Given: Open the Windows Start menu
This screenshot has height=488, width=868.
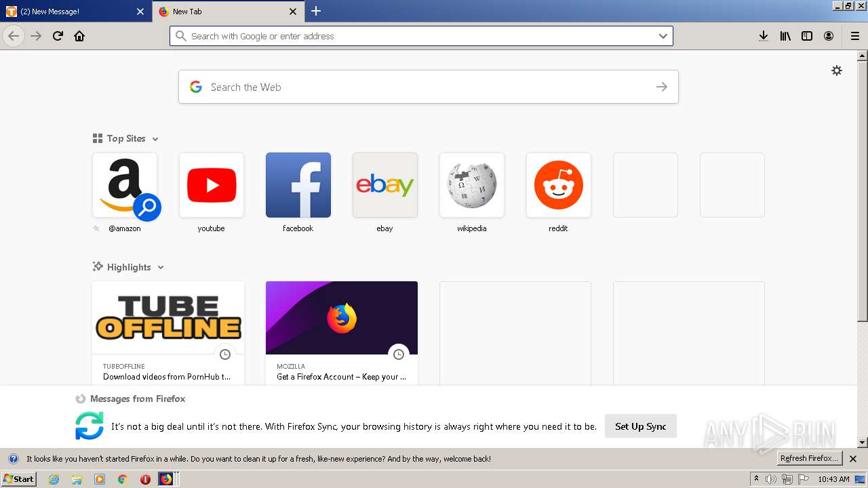Looking at the screenshot, I should click(19, 479).
